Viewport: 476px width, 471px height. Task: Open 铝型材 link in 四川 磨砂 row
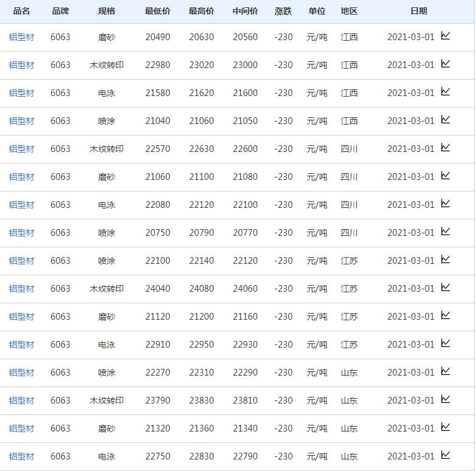coord(21,177)
